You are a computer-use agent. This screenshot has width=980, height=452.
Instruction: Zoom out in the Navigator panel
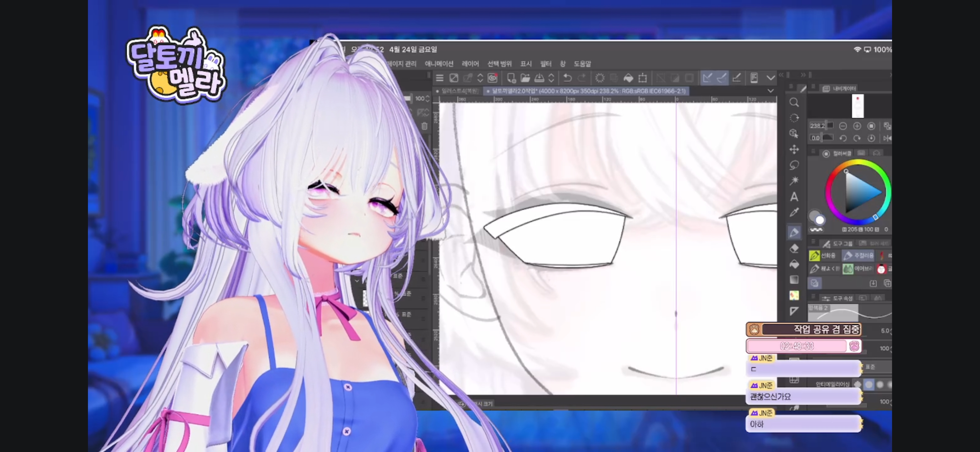(x=843, y=126)
